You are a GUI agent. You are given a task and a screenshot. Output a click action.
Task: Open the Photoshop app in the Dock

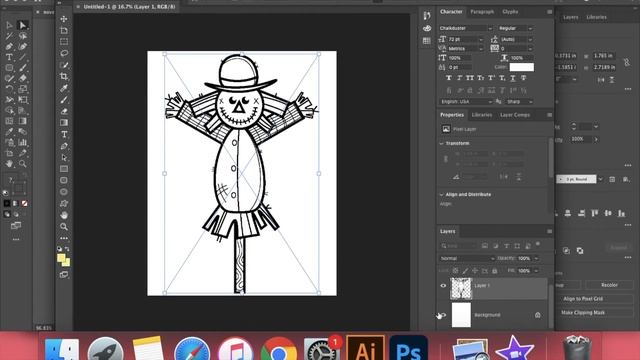(409, 348)
